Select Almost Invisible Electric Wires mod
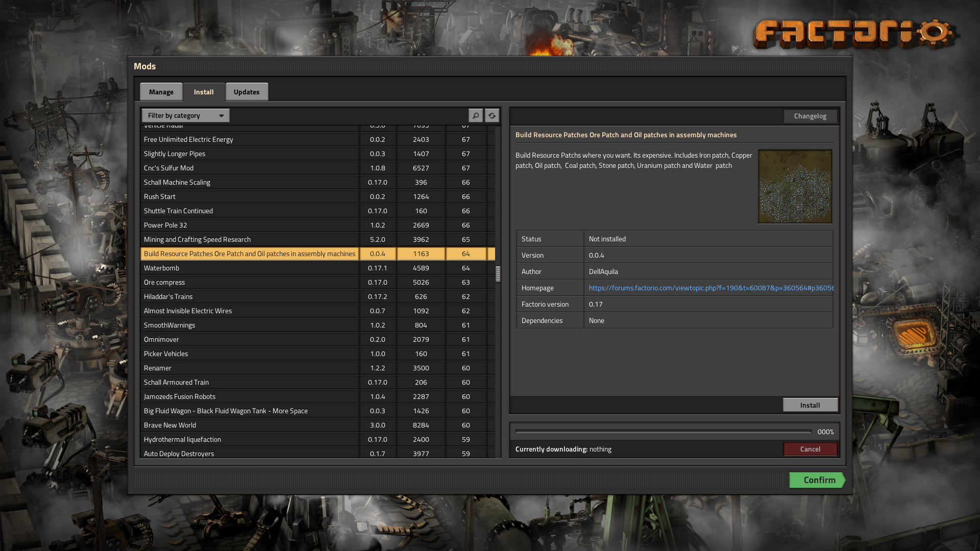 [x=317, y=311]
